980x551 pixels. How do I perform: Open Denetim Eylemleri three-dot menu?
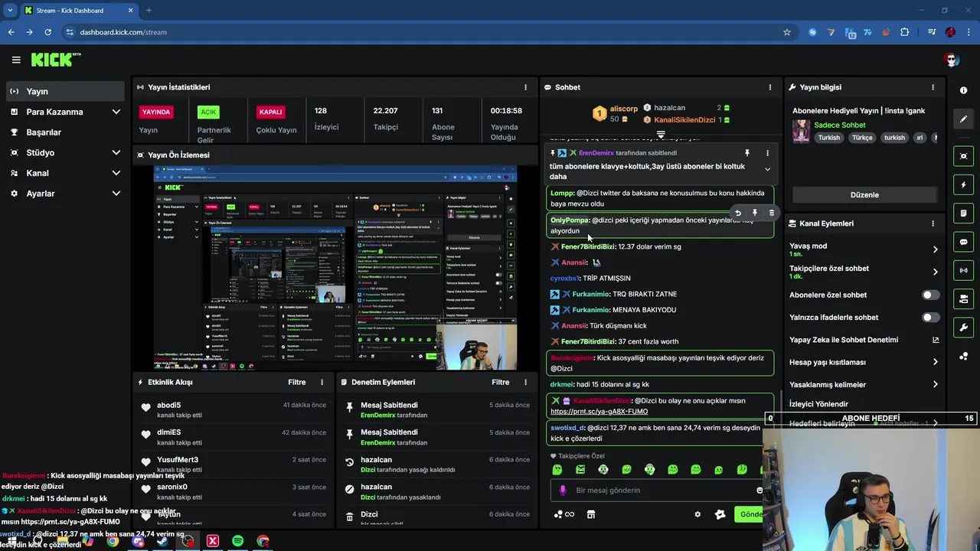pos(525,382)
